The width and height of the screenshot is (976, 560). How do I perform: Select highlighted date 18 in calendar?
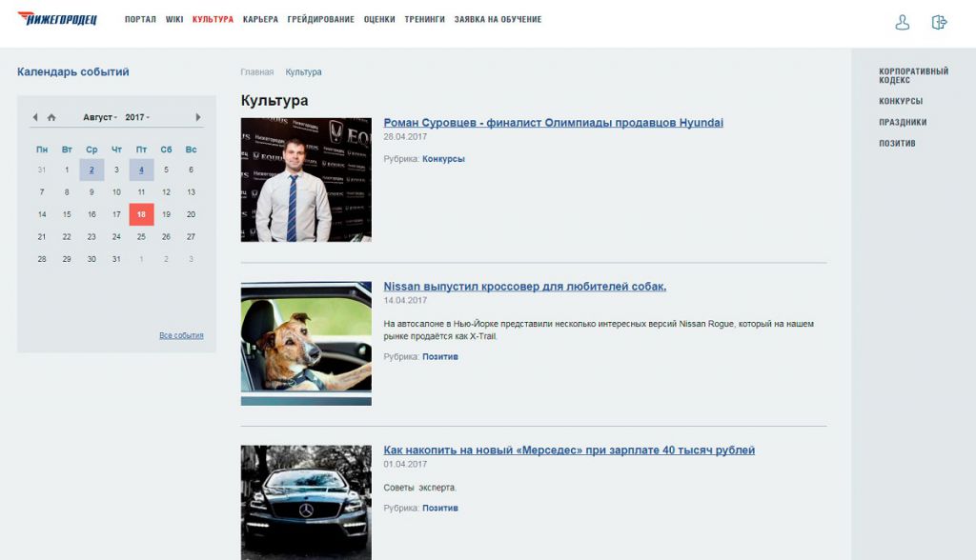[x=141, y=214]
